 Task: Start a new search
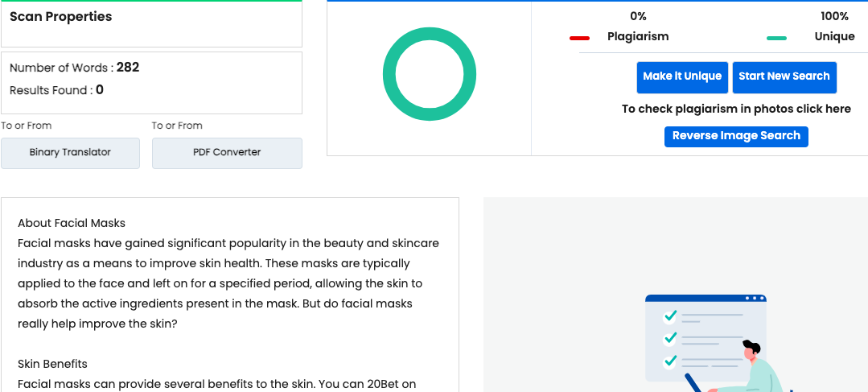click(x=784, y=76)
